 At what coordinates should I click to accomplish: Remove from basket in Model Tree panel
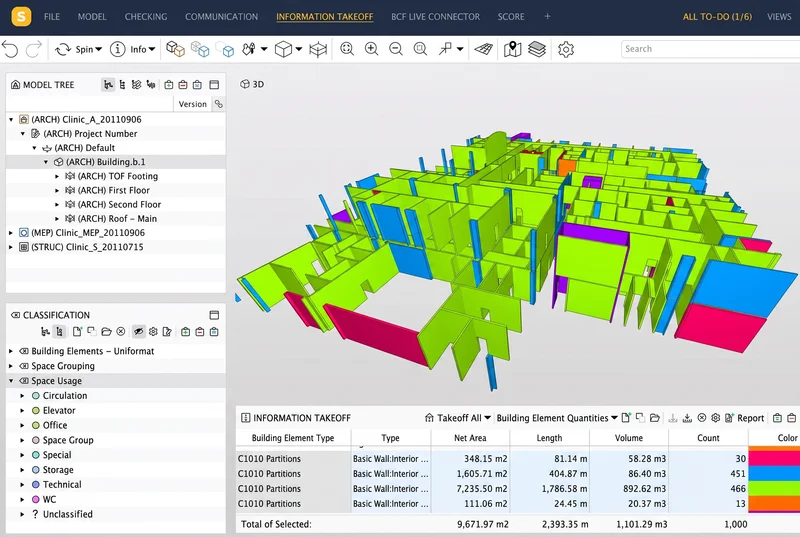(183, 85)
